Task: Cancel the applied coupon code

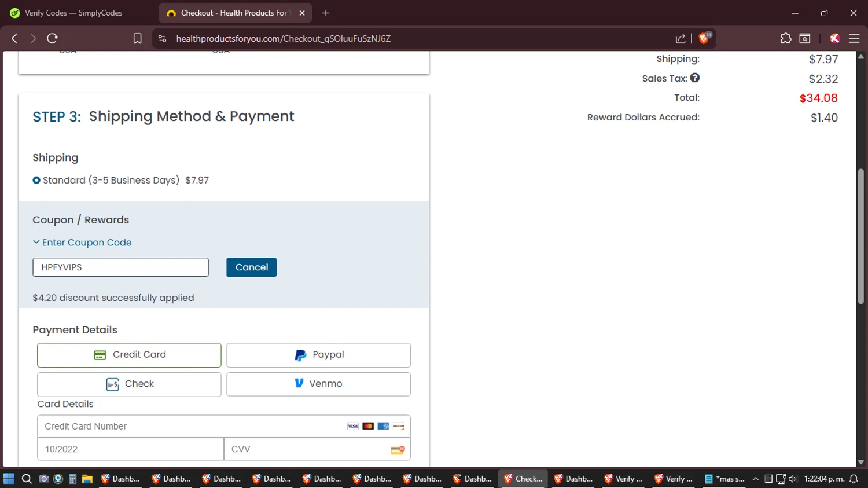Action: click(x=252, y=267)
